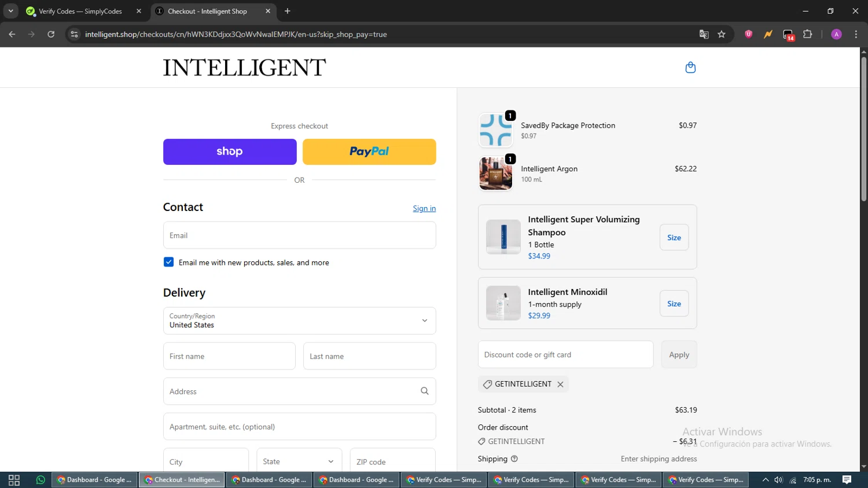Choose Size for Super Volumizing Shampoo
Viewport: 868px width, 488px height.
[674, 238]
